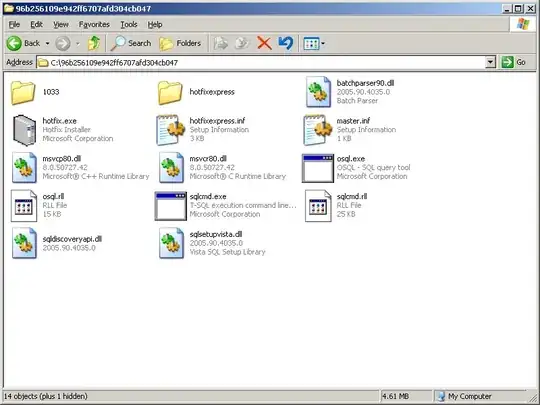Toggle the Folders pane button
This screenshot has height=405, width=540.
point(180,43)
